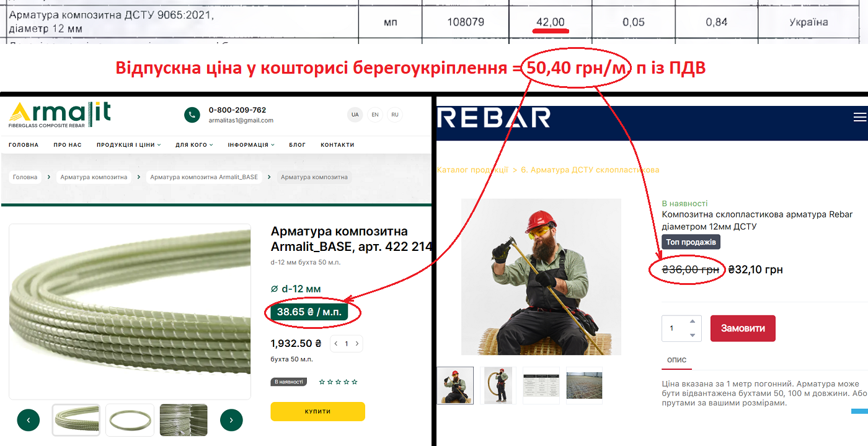Increase Armalit quantity with right chevron
This screenshot has width=868, height=446.
click(x=357, y=343)
